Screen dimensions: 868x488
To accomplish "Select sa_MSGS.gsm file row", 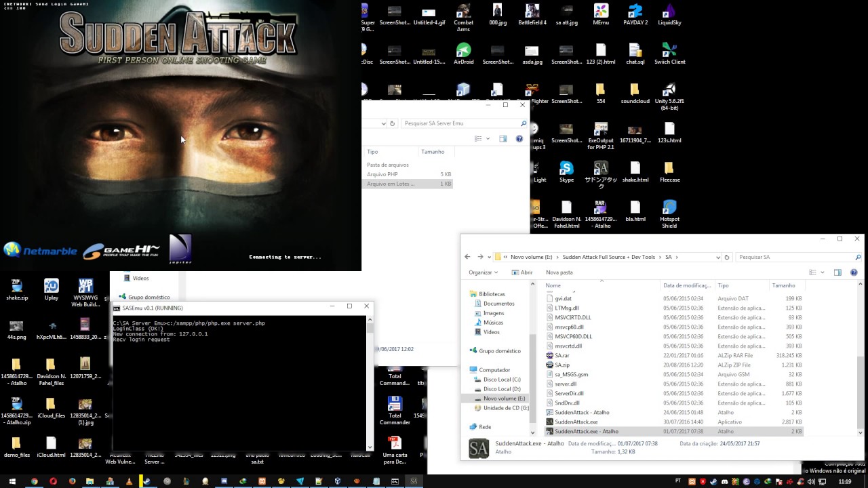I will click(674, 374).
